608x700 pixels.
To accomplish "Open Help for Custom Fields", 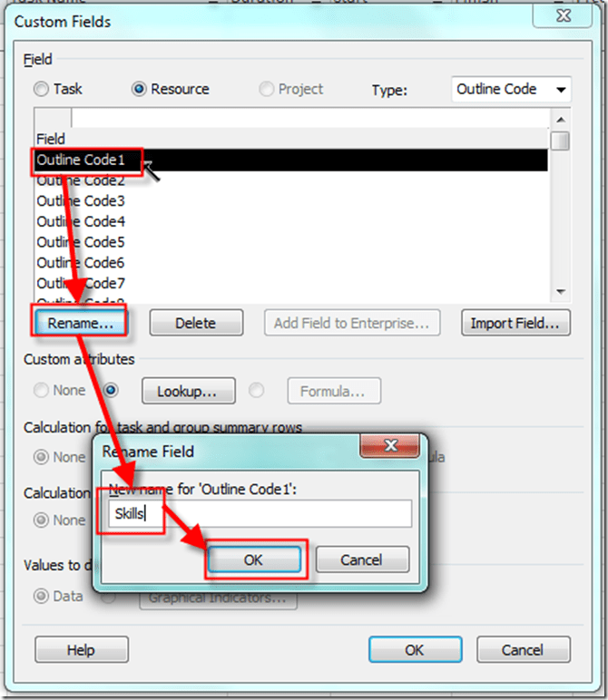I will tap(81, 649).
